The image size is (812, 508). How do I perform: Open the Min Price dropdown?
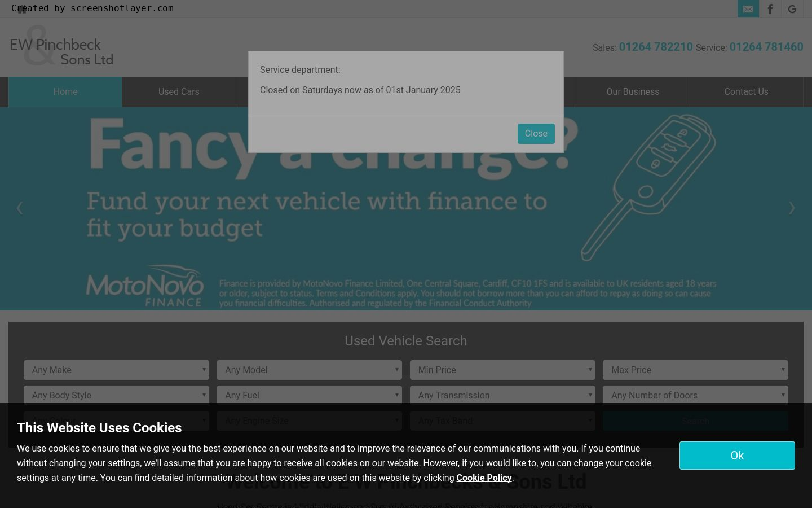502,370
